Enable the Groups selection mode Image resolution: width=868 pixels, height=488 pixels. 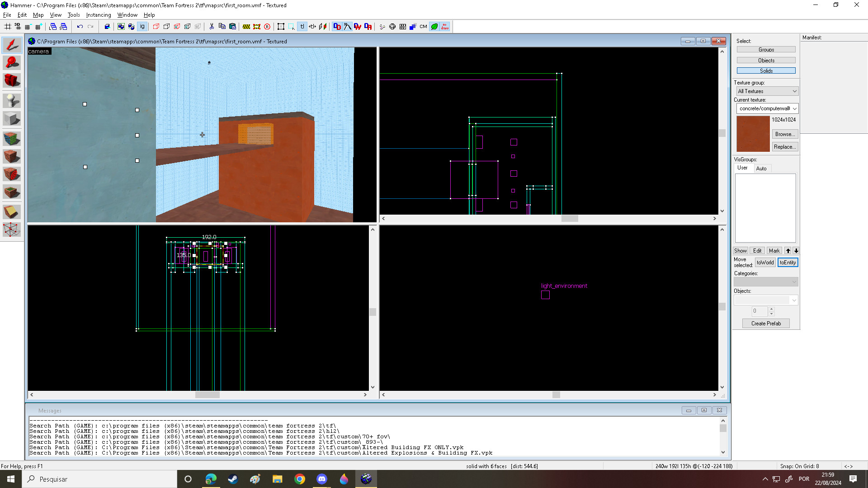point(766,50)
